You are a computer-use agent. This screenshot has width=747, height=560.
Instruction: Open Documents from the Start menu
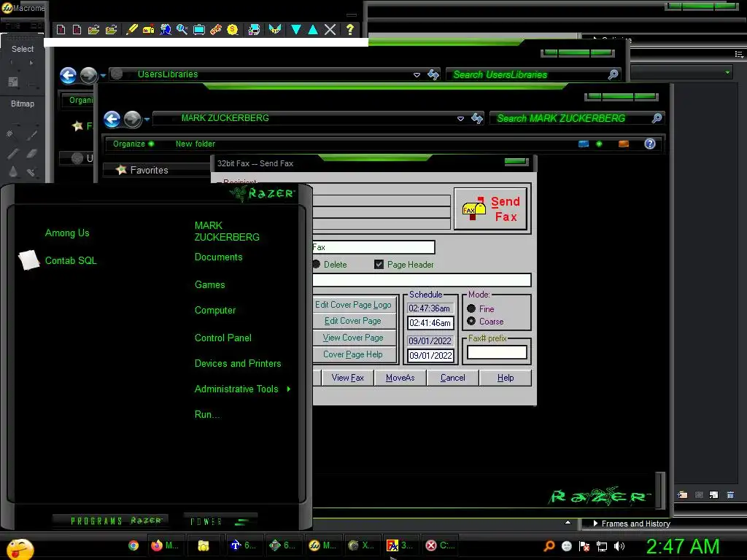point(219,257)
